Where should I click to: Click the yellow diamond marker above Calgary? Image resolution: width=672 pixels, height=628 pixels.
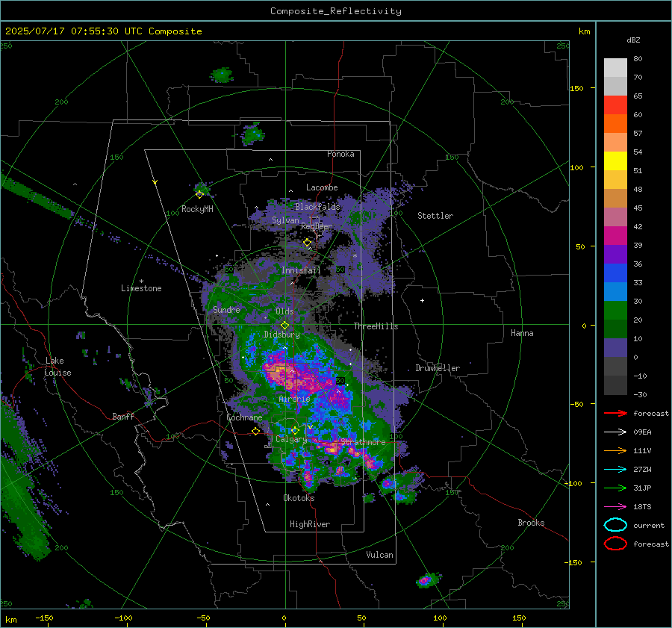[x=295, y=430]
